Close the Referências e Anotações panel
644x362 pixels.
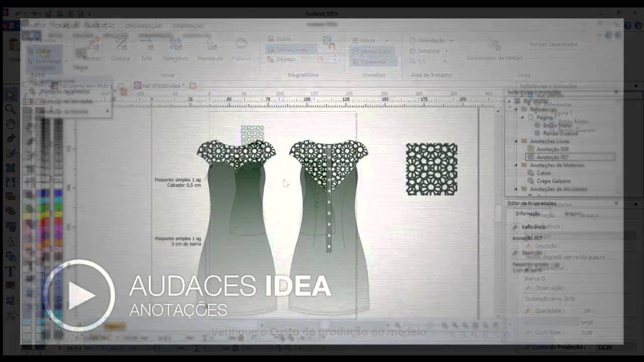636,86
